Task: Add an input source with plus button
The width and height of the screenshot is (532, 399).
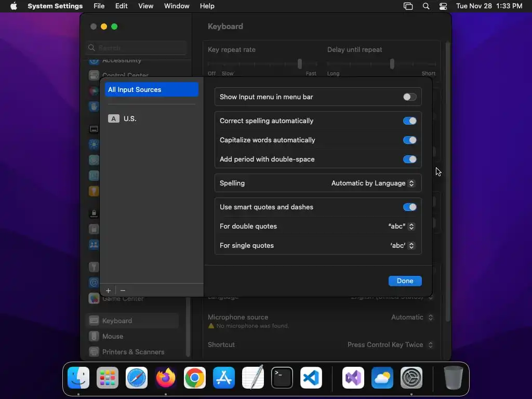Action: tap(108, 290)
